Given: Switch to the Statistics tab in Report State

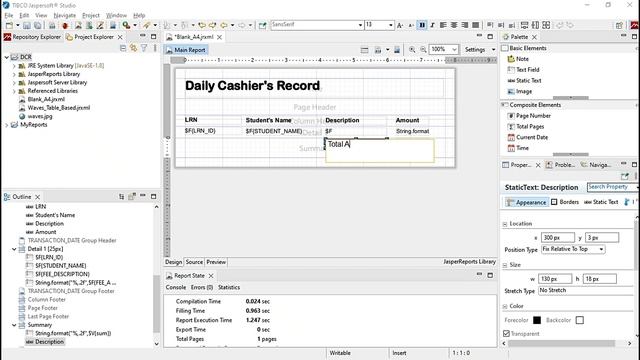Looking at the screenshot, I should tap(229, 287).
